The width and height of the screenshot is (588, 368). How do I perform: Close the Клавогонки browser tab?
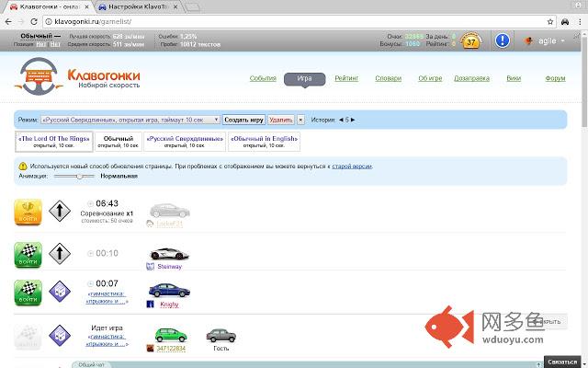pyautogui.click(x=87, y=6)
